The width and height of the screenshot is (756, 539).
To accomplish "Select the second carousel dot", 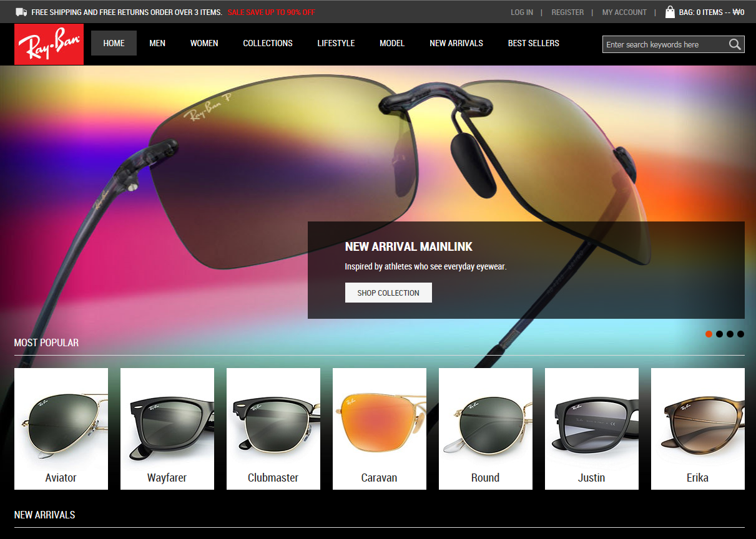I will tap(719, 334).
